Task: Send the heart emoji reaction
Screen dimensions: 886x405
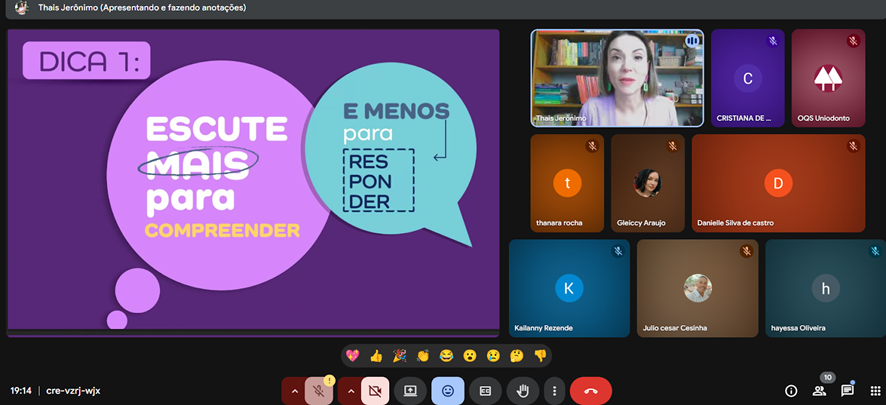Action: coord(352,355)
